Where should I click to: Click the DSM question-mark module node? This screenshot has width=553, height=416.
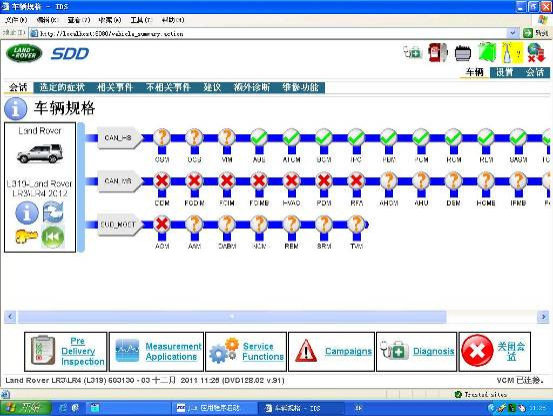(x=454, y=181)
